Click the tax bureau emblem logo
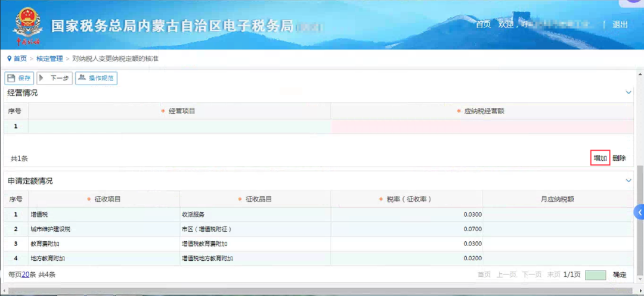This screenshot has height=296, width=644. [27, 24]
